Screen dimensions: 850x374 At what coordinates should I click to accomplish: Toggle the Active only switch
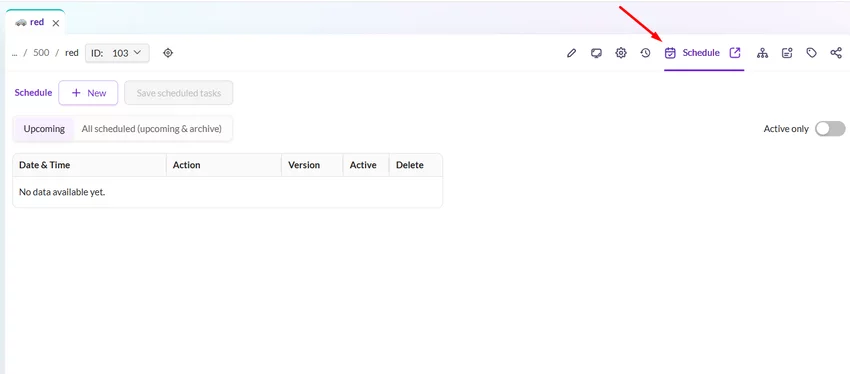tap(830, 129)
